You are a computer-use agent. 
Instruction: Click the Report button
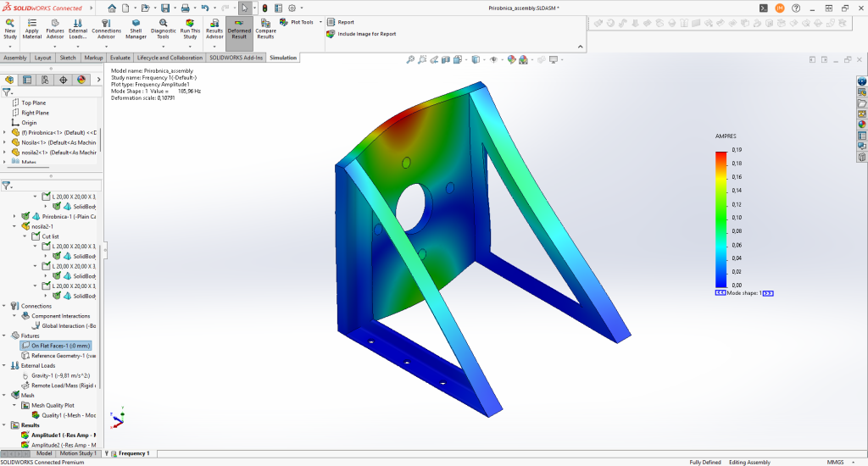point(341,22)
